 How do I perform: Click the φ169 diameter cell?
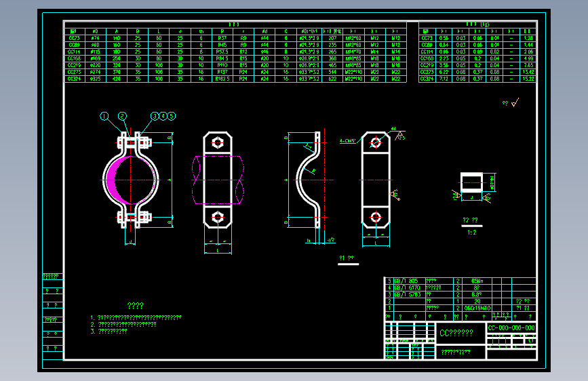(95, 58)
